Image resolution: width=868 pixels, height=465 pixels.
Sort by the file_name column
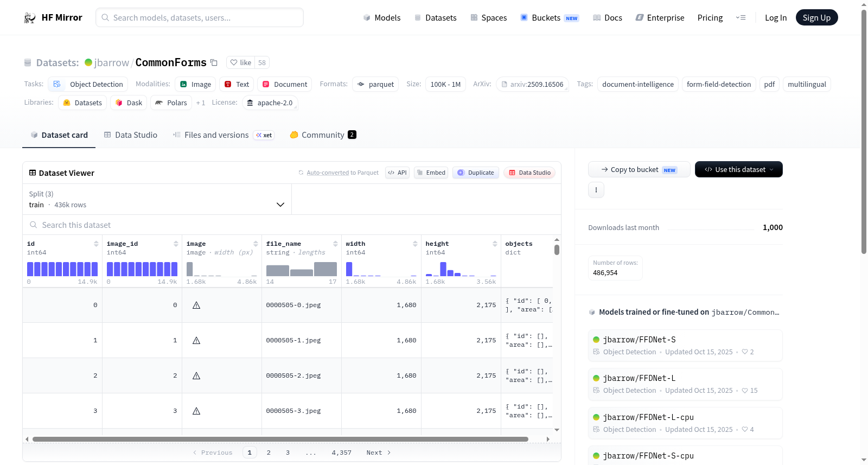tap(335, 244)
